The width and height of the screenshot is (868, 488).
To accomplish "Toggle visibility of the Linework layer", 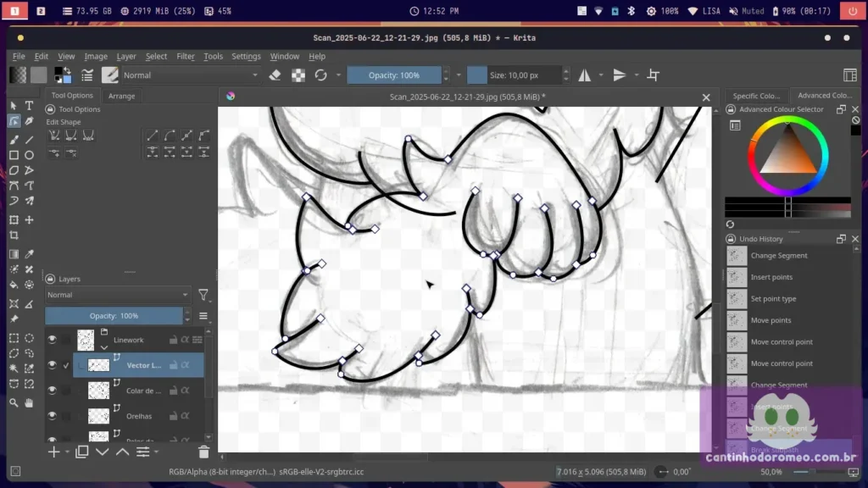I will click(x=52, y=340).
